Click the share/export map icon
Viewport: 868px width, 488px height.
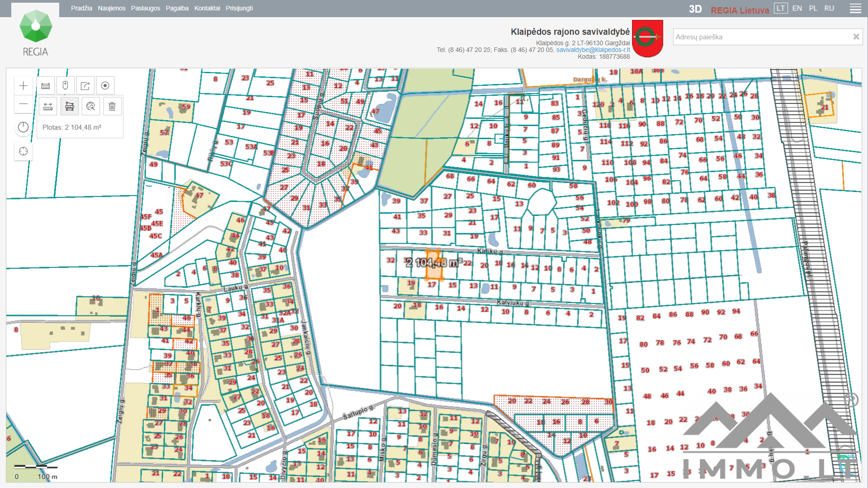(x=85, y=86)
